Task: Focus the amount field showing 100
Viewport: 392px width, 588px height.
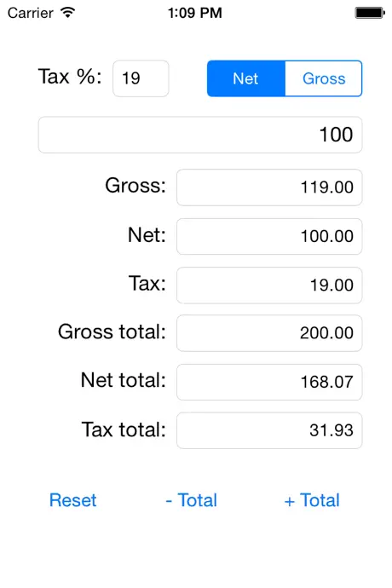Action: click(200, 135)
